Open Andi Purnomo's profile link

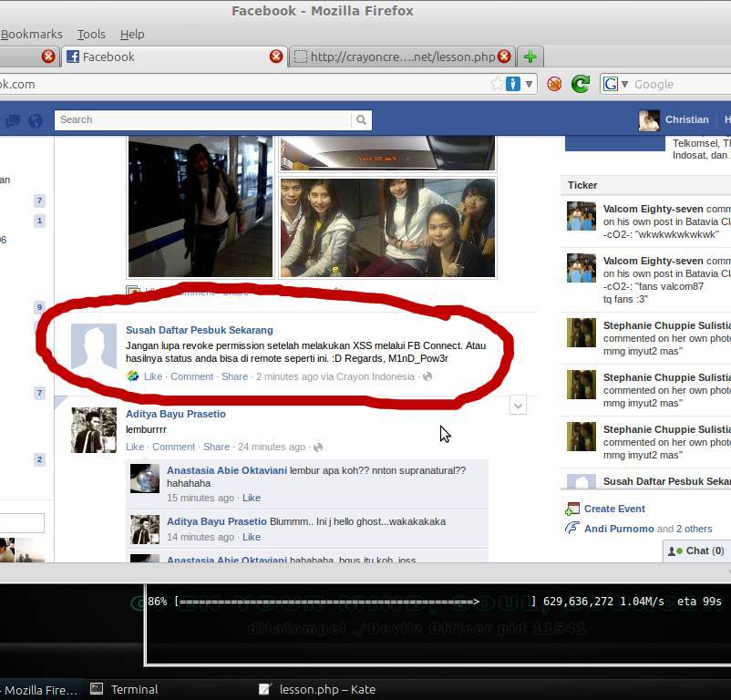coord(619,529)
